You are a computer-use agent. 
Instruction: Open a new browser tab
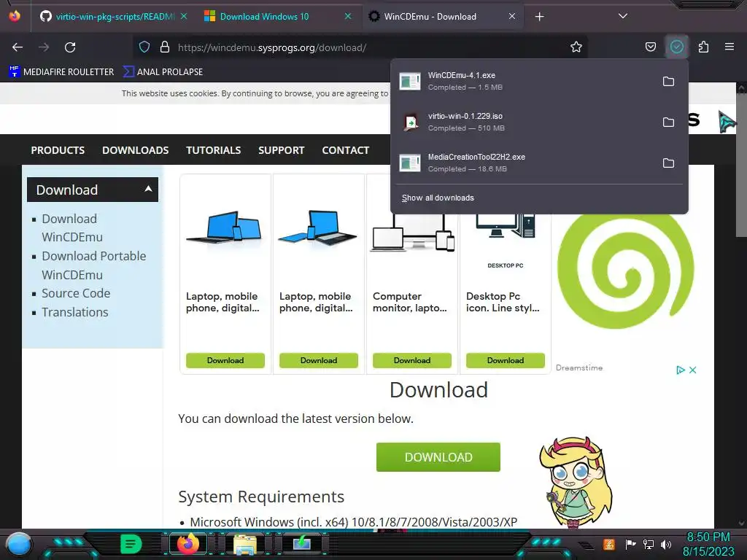(539, 17)
